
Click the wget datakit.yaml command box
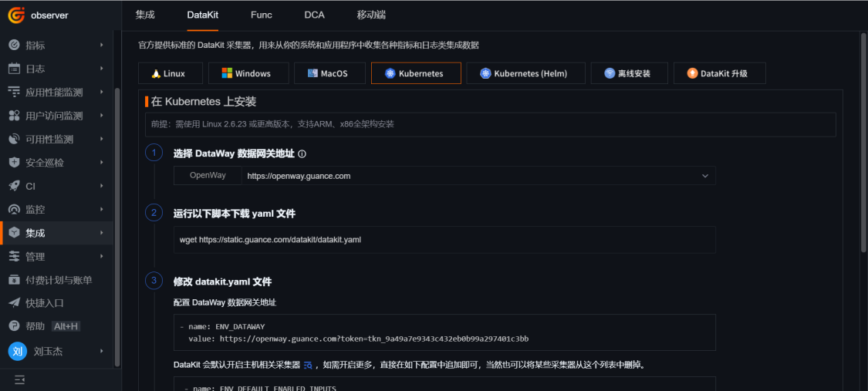point(444,240)
